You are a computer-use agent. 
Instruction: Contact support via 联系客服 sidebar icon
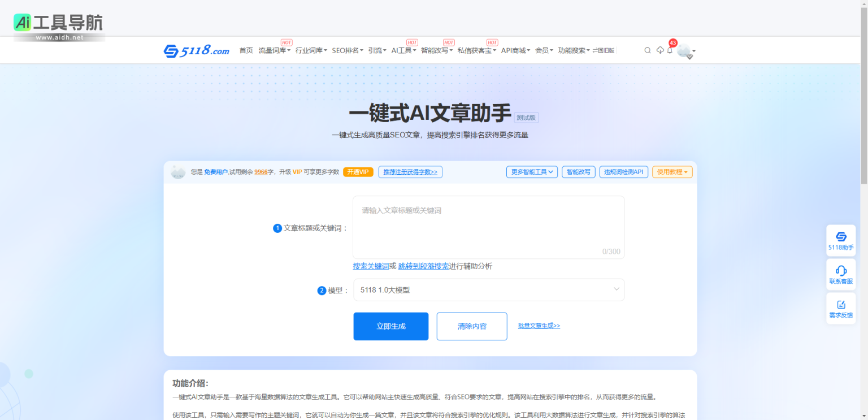(841, 274)
